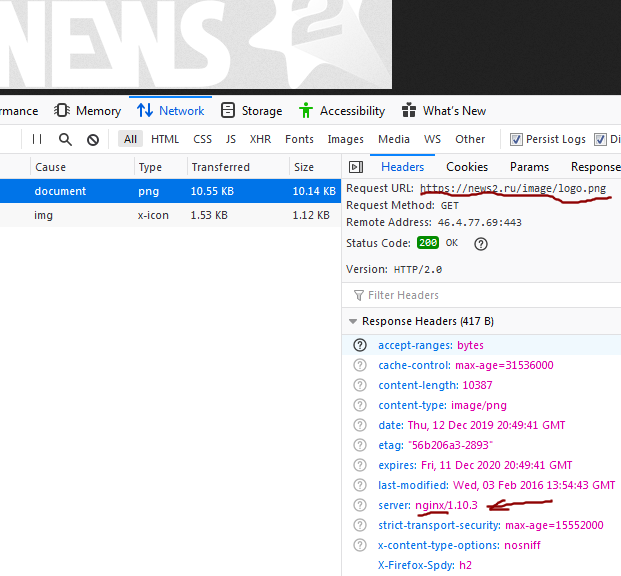Click the status code help icon

[481, 244]
